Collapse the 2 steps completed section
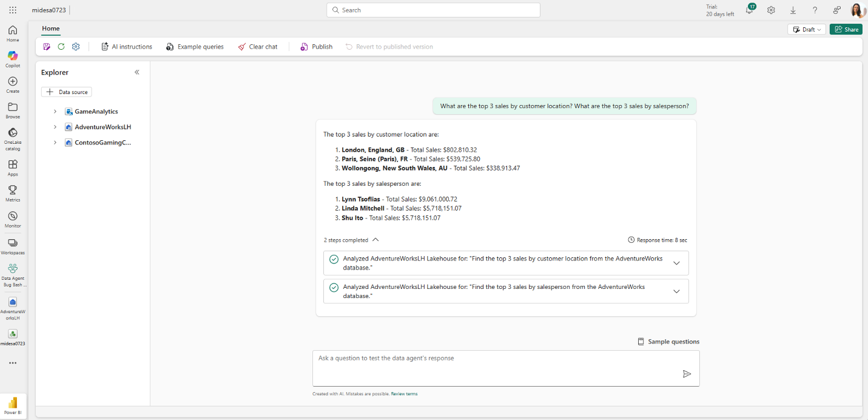 tap(375, 240)
